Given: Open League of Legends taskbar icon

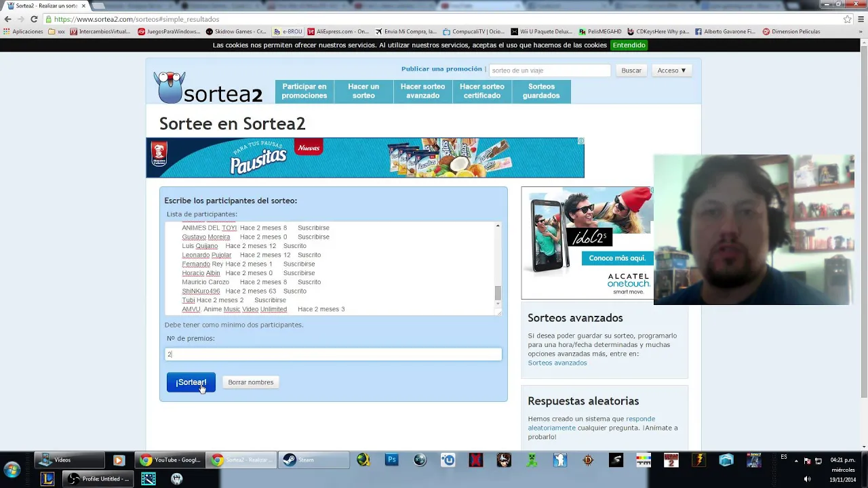Looking at the screenshot, I should pos(47,479).
